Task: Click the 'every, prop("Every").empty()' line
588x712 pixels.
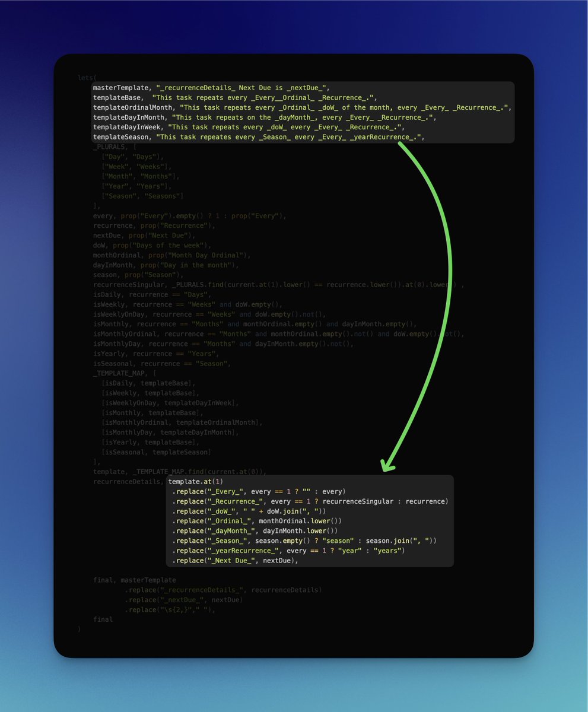Action: pos(190,216)
